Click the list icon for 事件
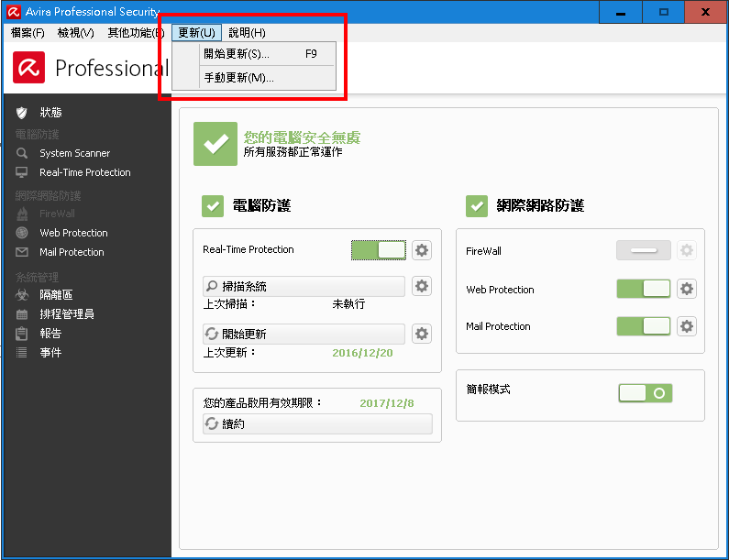 (21, 353)
